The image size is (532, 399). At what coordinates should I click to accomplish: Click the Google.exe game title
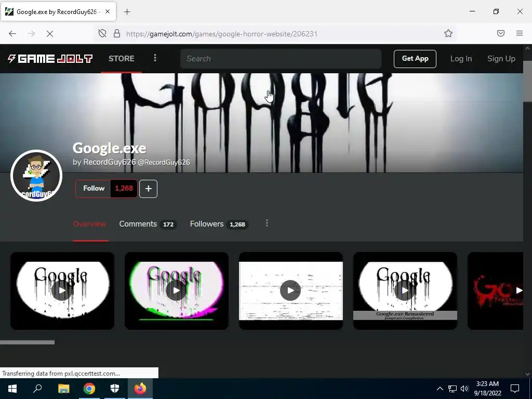[109, 148]
